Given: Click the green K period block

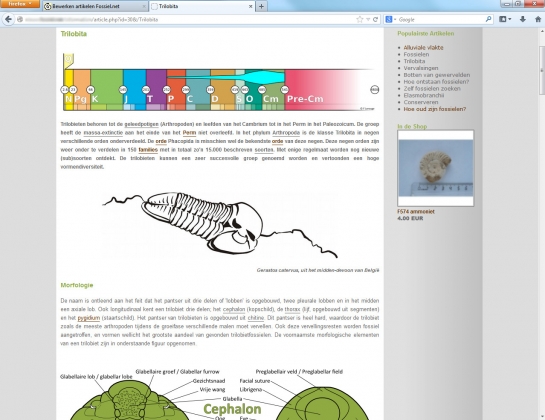Looking at the screenshot, I should click(107, 90).
